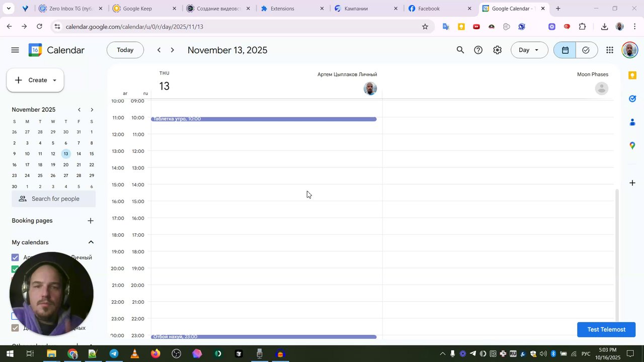Open the Settings gear menu
Image resolution: width=644 pixels, height=362 pixels.
(497, 50)
